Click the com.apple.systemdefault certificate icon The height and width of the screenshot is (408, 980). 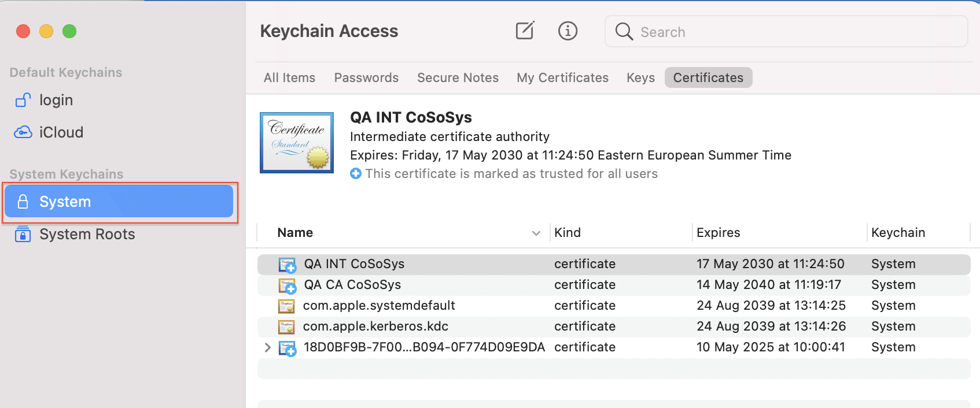click(286, 306)
